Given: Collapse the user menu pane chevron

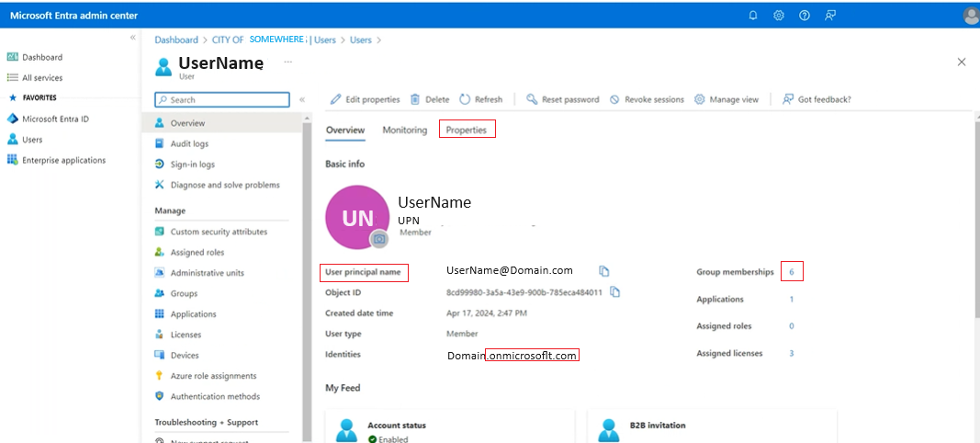Looking at the screenshot, I should pyautogui.click(x=302, y=99).
